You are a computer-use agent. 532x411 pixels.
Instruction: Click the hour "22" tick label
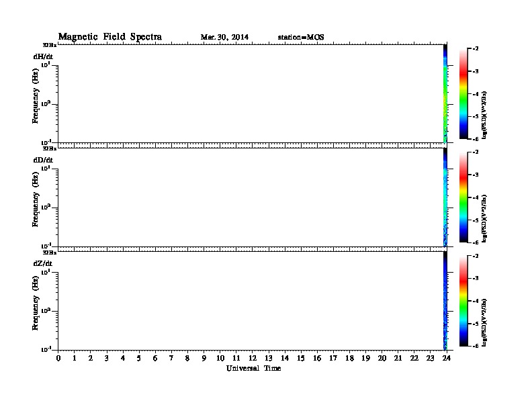[x=414, y=358]
